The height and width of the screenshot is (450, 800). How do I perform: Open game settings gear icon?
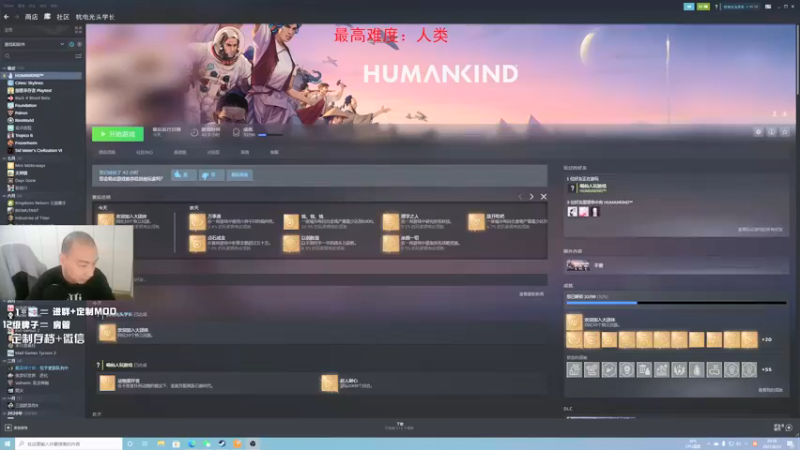pos(758,132)
